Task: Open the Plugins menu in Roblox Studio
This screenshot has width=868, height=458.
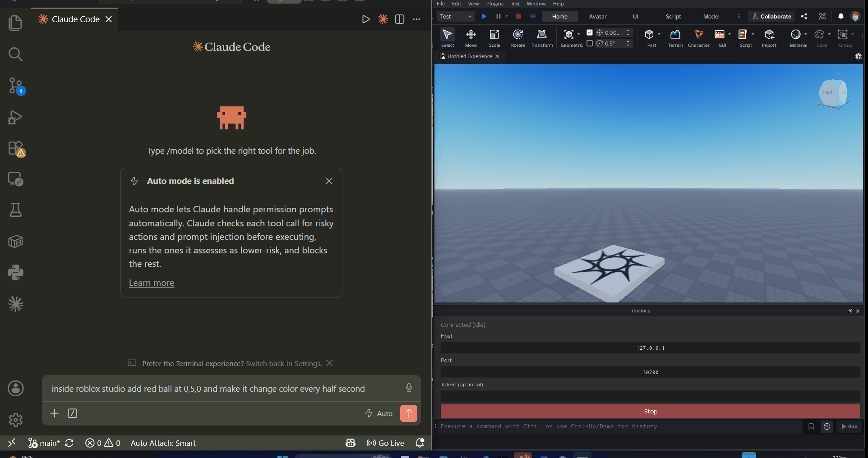Action: tap(495, 4)
